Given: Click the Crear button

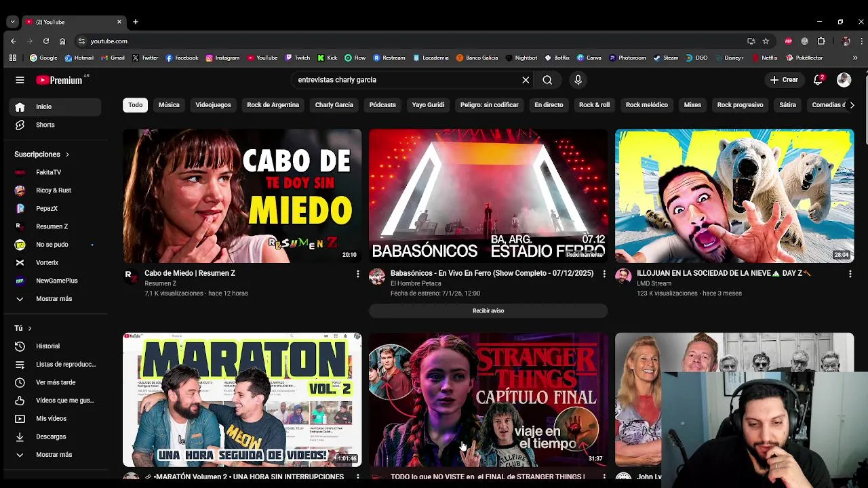Looking at the screenshot, I should click(784, 80).
